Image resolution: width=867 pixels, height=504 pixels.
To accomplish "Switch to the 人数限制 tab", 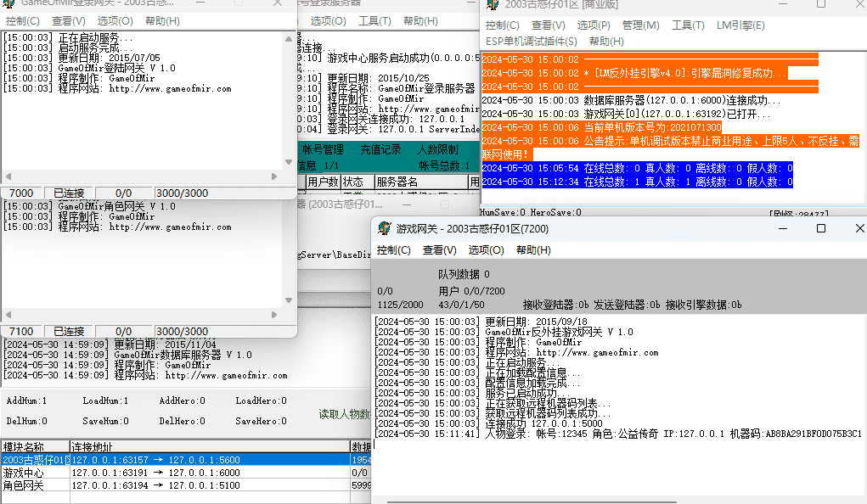I will click(438, 150).
